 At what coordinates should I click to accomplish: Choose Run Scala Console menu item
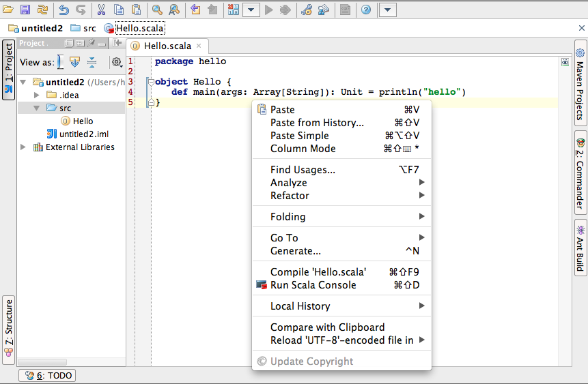coord(341,285)
